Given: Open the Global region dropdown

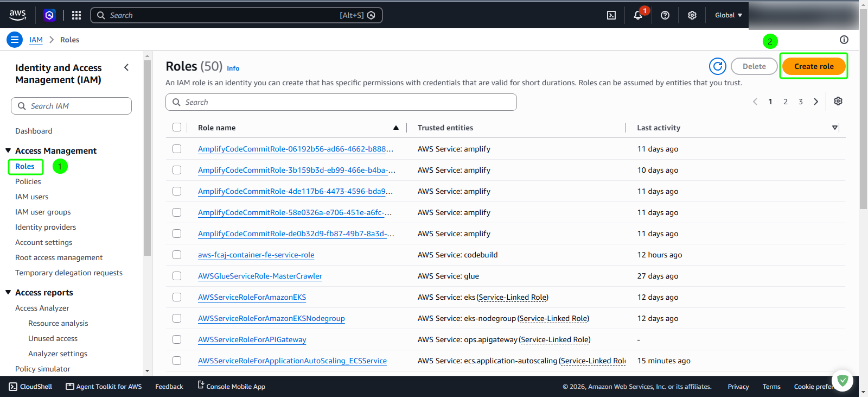Looking at the screenshot, I should (729, 15).
